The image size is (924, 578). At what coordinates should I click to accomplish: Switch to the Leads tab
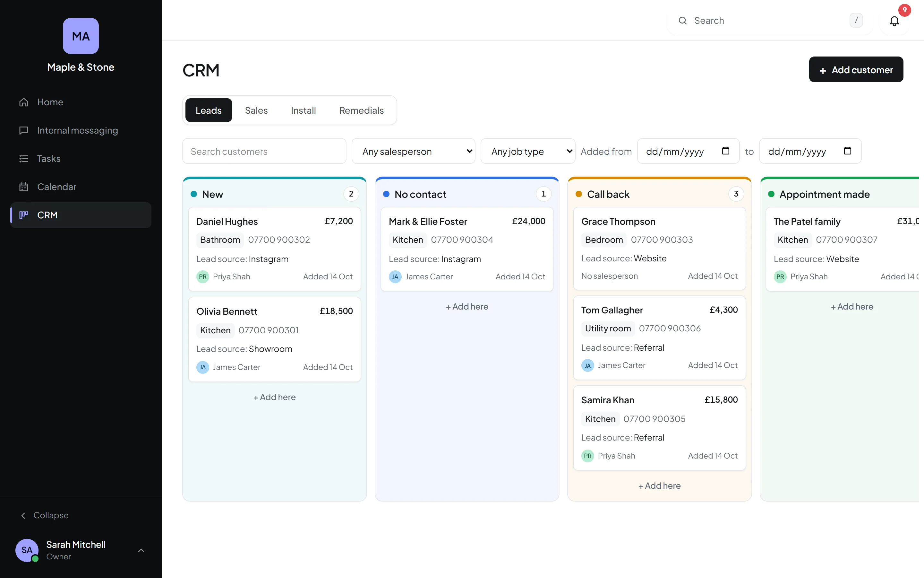209,110
